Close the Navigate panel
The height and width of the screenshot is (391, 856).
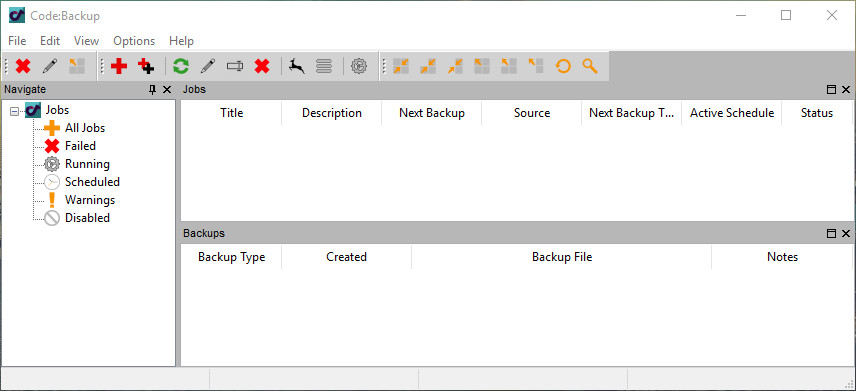pyautogui.click(x=167, y=90)
